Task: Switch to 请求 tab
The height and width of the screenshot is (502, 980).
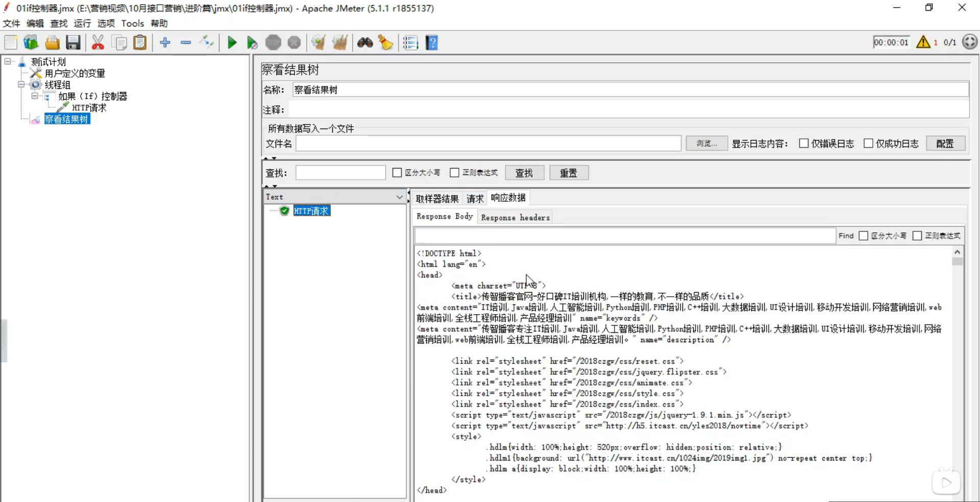Action: [475, 199]
